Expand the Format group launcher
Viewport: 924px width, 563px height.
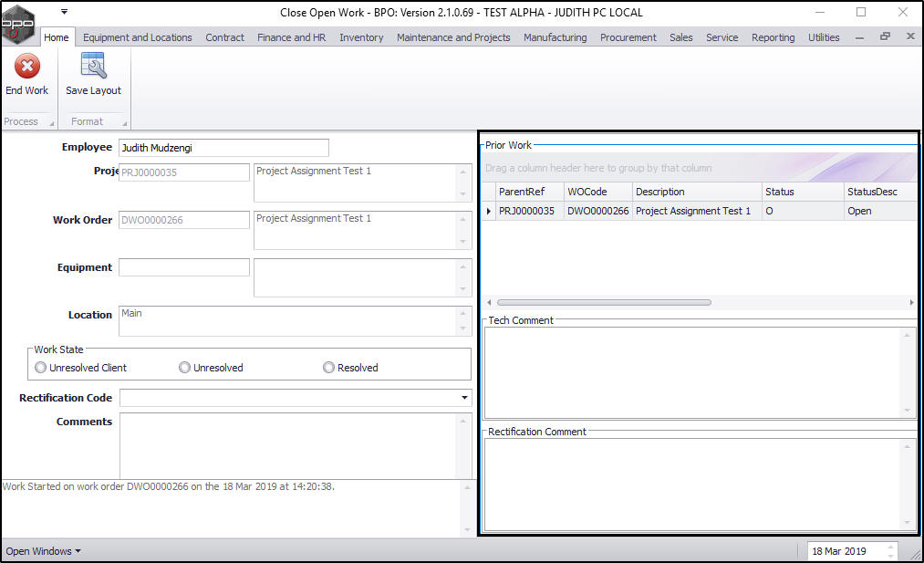(x=124, y=124)
